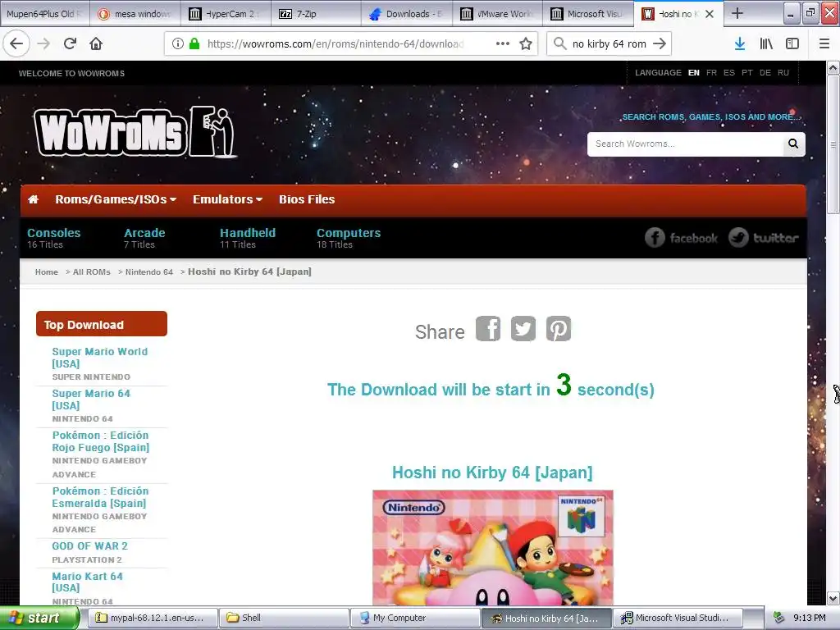Switch to My Computer taskbar window
840x630 pixels.
(x=415, y=618)
